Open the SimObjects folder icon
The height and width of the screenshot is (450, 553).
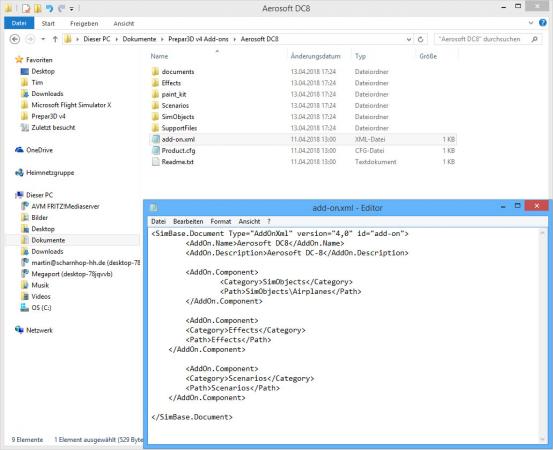pos(156,117)
